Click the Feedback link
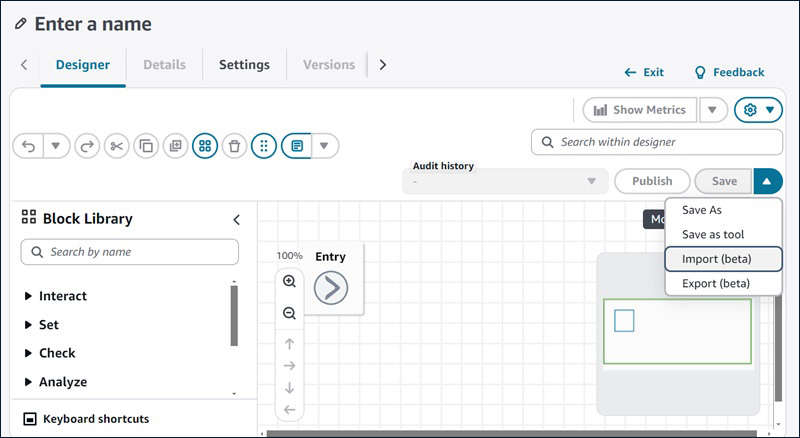 (x=729, y=72)
